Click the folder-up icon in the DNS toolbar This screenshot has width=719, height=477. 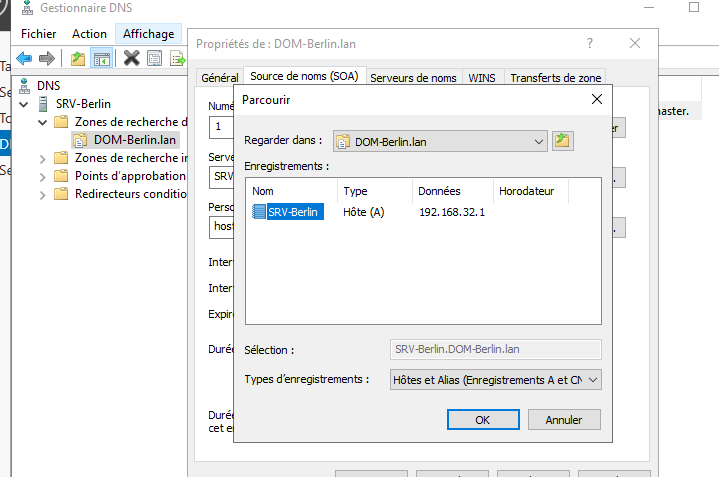78,59
